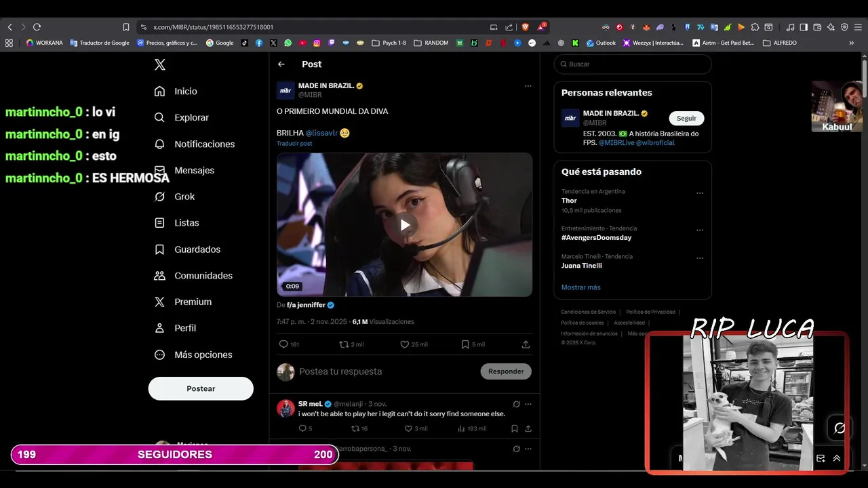Screen dimensions: 868x488
Task: Open the Traductor de Google bookmark
Action: tap(100, 43)
